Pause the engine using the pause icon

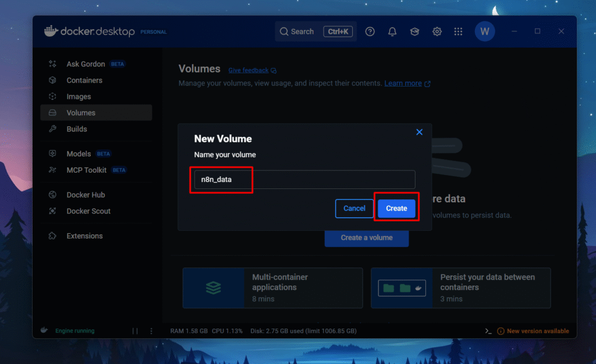(135, 331)
